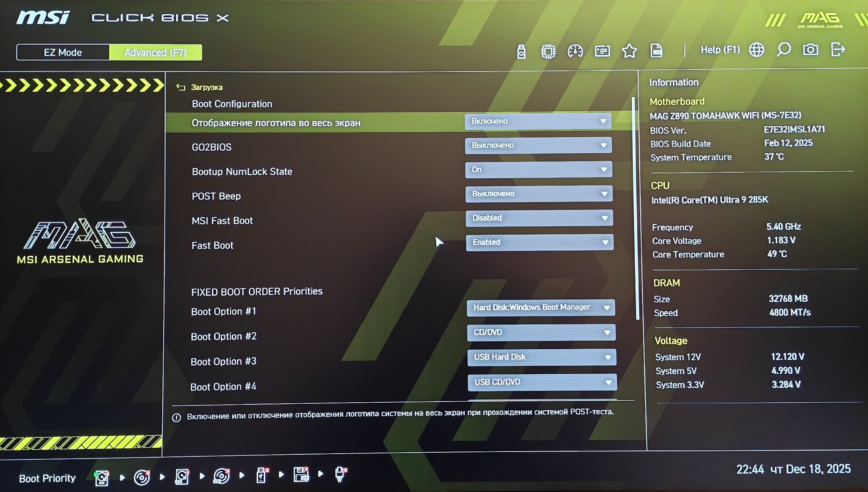Click the Frequency 5.40 GHz value
Image resolution: width=868 pixels, height=492 pixels.
[x=784, y=227]
